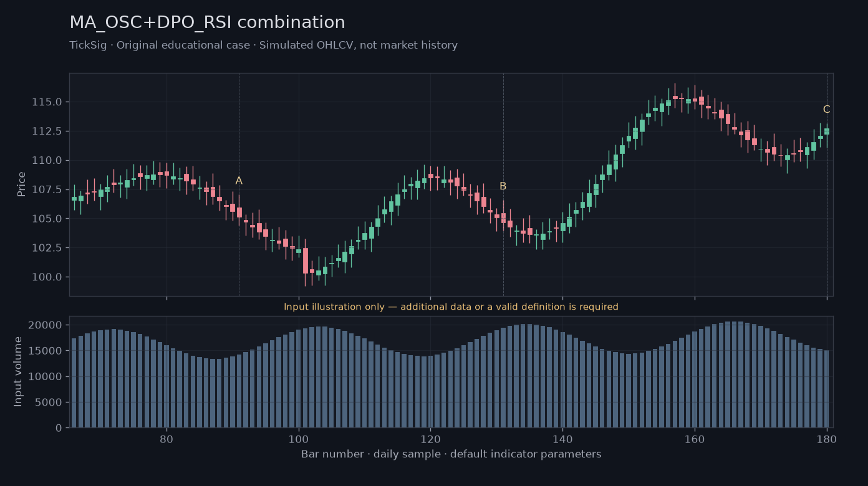Click the Price y-axis title

[x=21, y=184]
